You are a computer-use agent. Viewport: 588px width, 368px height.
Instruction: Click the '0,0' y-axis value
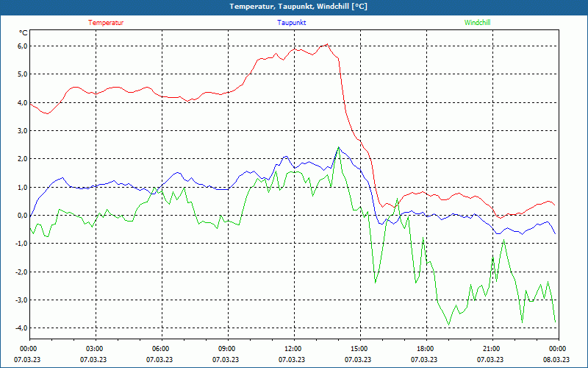[x=23, y=215]
